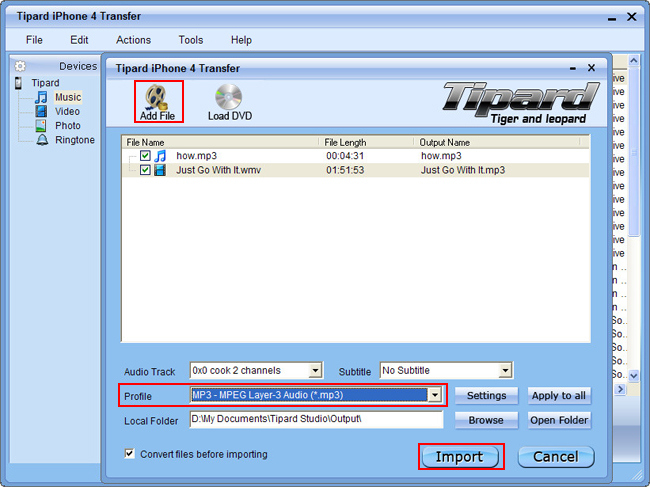The image size is (650, 487).
Task: Select the Just Go With It.wmv row
Action: 356,170
